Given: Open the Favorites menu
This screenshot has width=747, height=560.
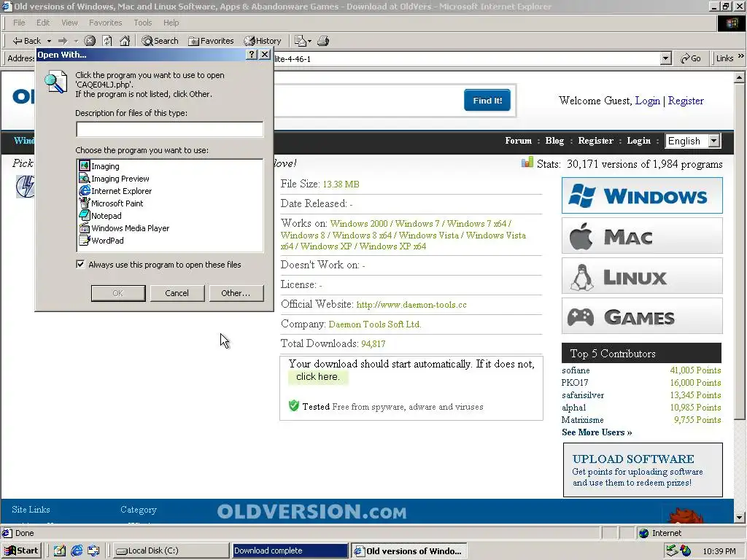Looking at the screenshot, I should coord(105,23).
